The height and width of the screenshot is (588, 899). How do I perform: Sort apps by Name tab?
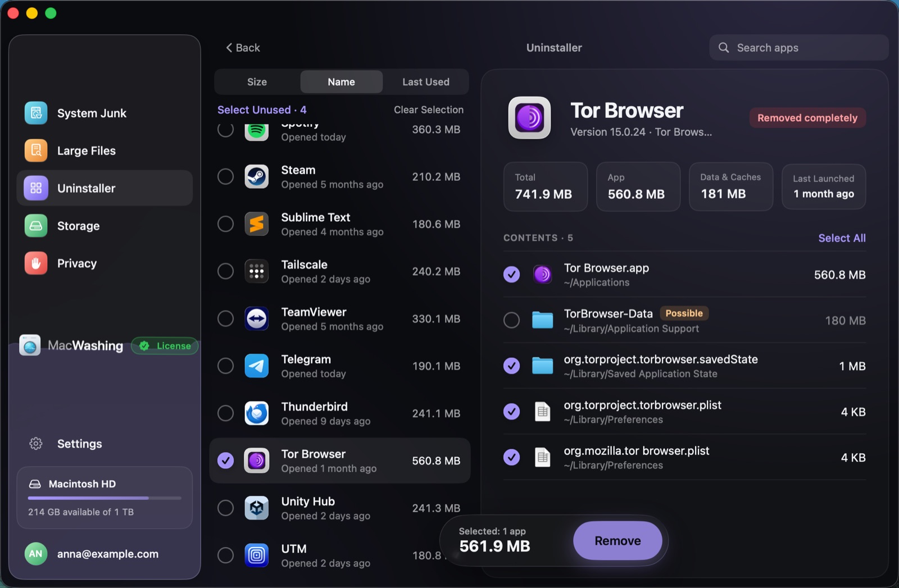(x=342, y=82)
